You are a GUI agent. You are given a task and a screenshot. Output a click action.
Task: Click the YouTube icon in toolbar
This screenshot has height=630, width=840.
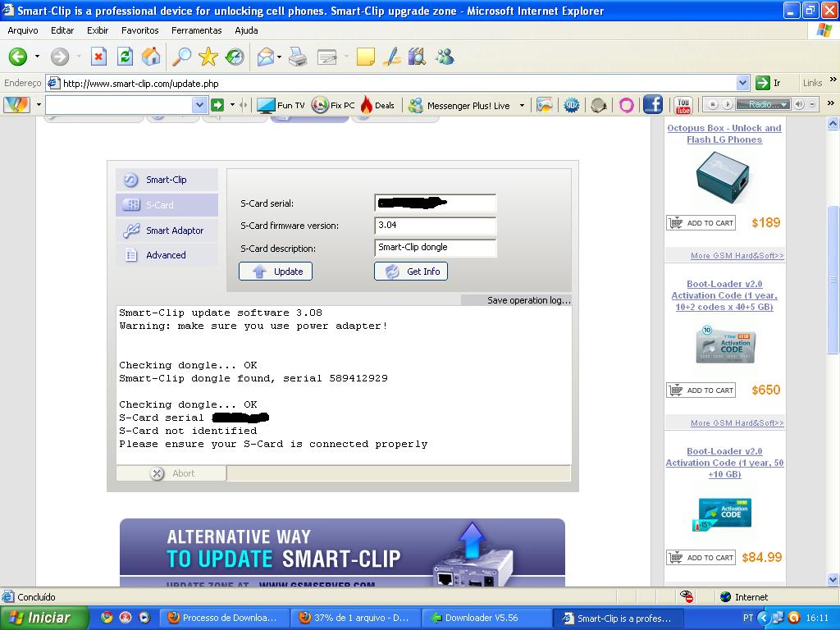tap(682, 105)
